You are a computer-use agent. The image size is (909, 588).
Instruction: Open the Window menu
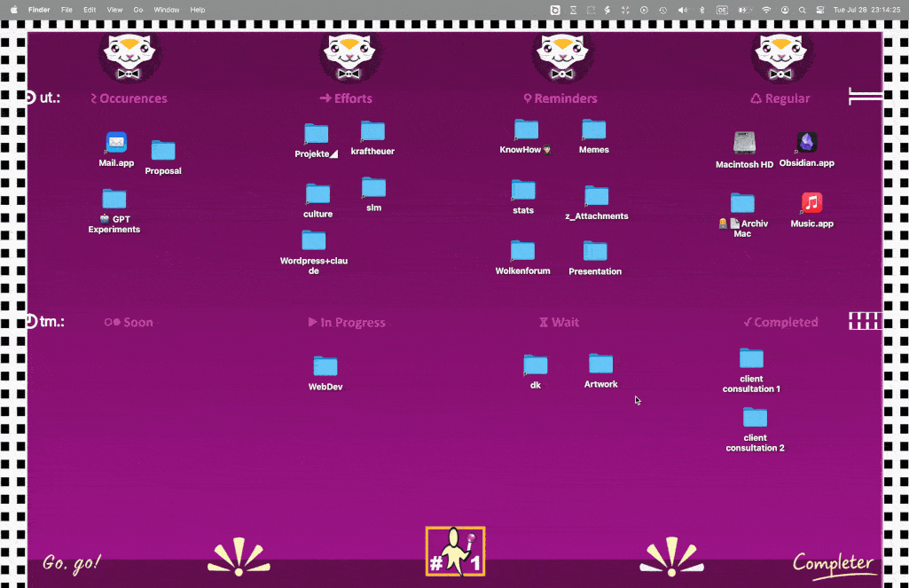[x=167, y=10]
